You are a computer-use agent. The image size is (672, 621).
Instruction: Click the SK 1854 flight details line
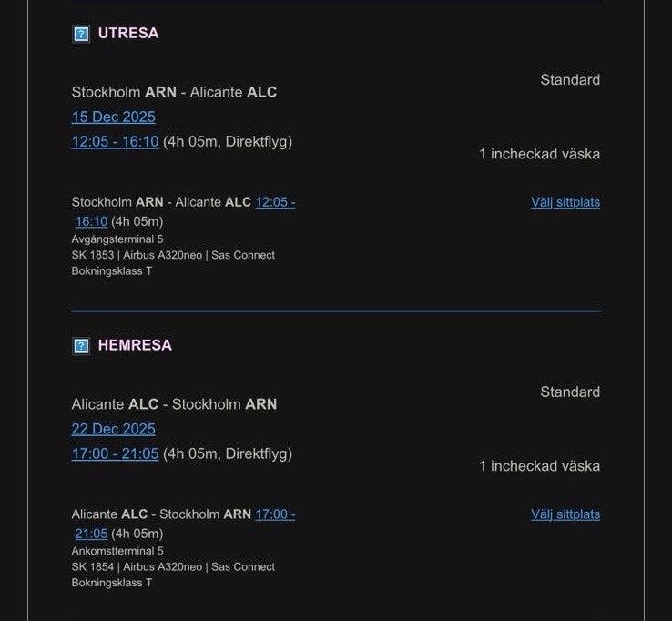click(x=173, y=567)
